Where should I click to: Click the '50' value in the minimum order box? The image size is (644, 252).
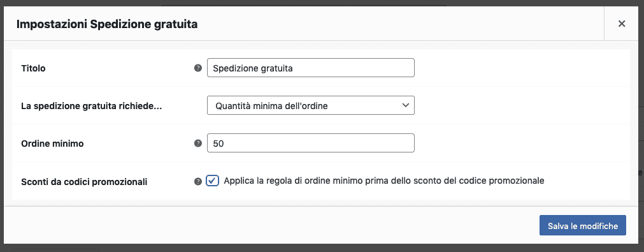coord(218,144)
